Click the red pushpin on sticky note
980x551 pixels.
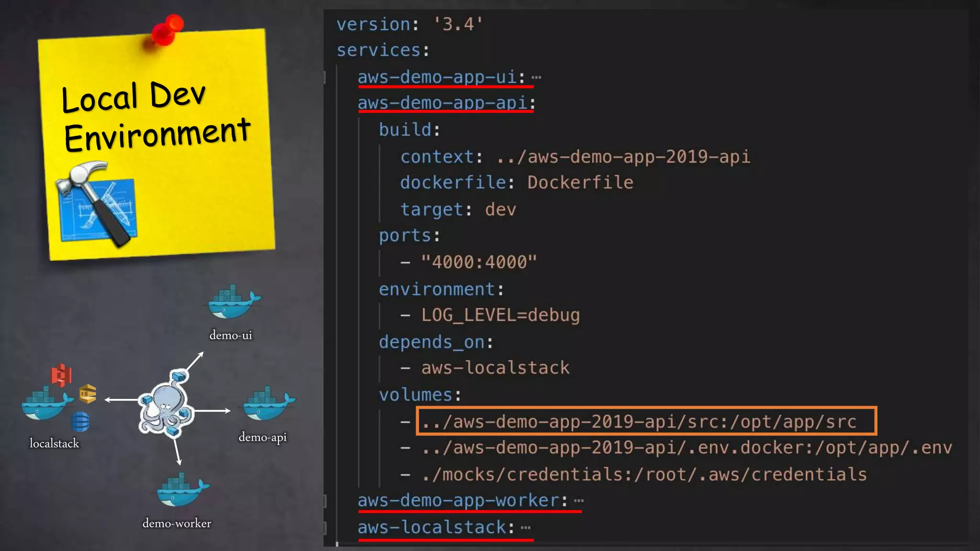(x=166, y=31)
